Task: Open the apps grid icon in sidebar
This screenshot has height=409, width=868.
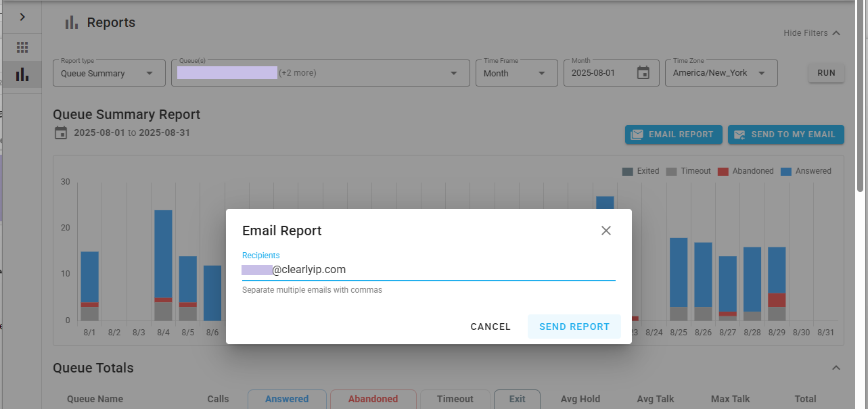Action: point(22,47)
